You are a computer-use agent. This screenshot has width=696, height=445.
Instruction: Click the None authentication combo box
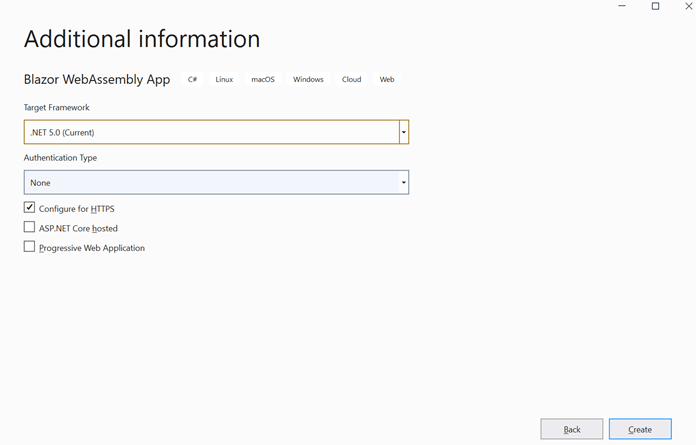click(210, 183)
